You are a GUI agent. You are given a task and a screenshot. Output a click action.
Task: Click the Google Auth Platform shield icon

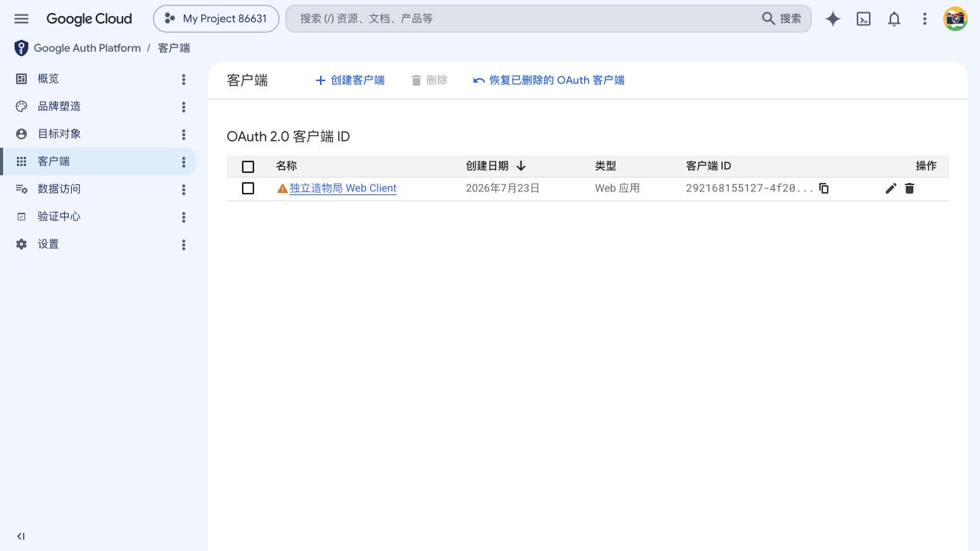tap(21, 48)
